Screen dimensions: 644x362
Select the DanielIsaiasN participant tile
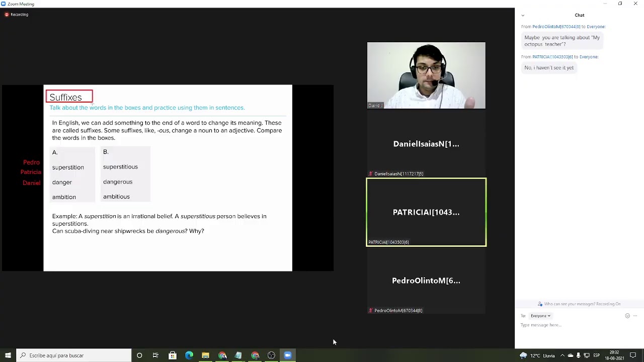tap(426, 144)
